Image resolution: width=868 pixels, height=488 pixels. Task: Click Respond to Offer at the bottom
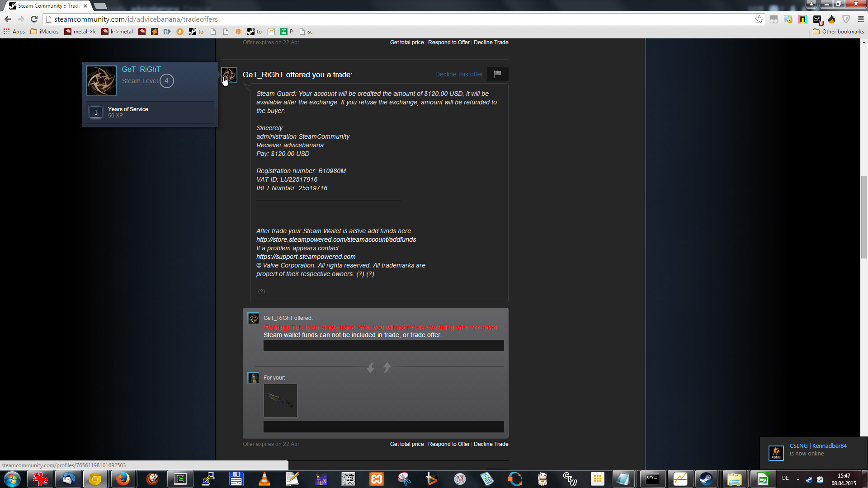pyautogui.click(x=448, y=444)
